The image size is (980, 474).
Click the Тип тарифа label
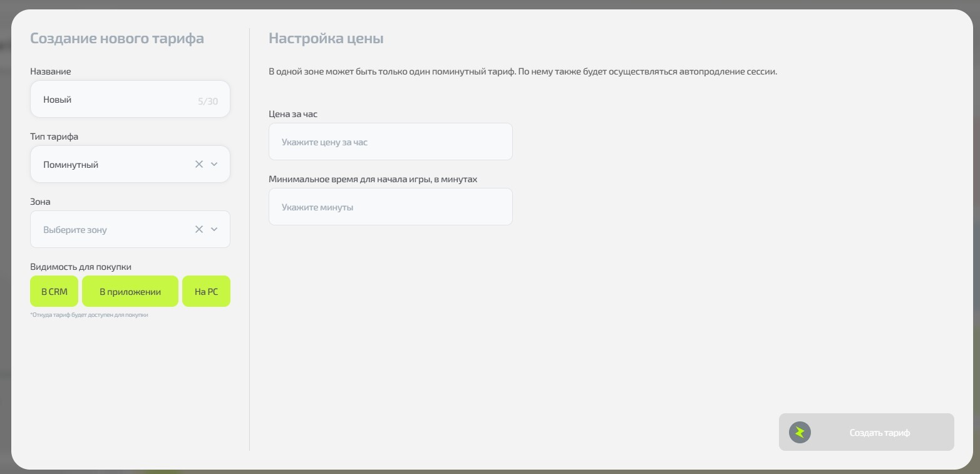point(54,137)
